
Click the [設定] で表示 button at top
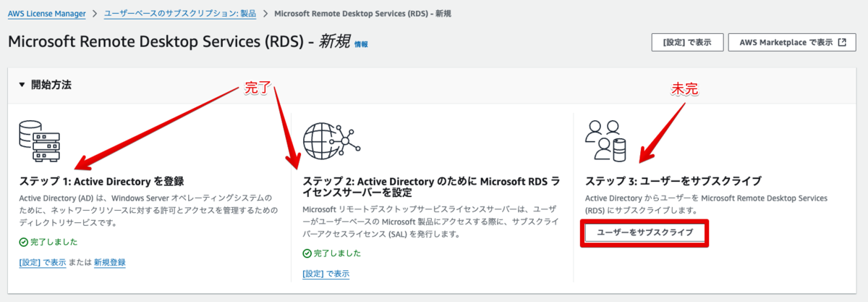(687, 43)
